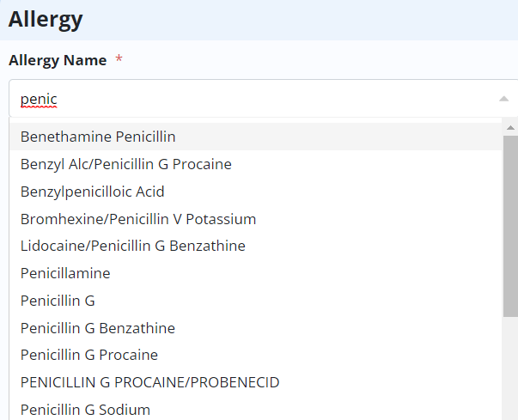Choose Lidocaine/Penicillin G Benzathine option
Image resolution: width=518 pixels, height=420 pixels.
(x=132, y=246)
